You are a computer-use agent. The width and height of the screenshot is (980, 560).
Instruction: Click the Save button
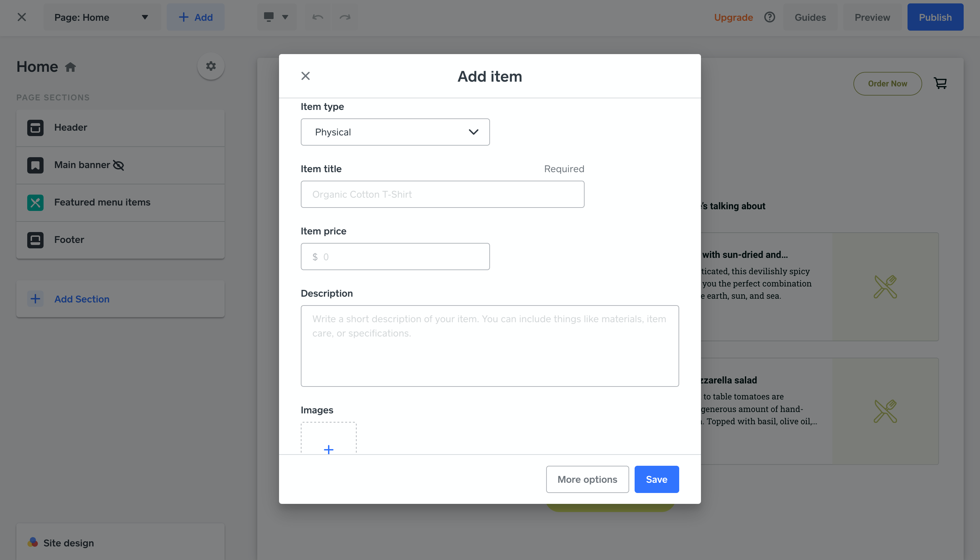(656, 479)
